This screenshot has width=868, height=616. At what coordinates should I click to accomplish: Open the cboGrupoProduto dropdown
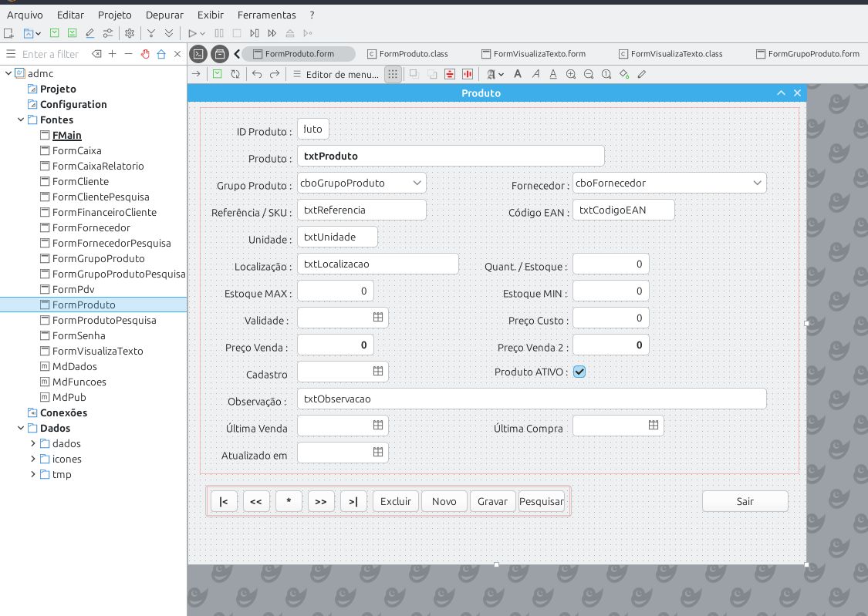[x=417, y=183]
